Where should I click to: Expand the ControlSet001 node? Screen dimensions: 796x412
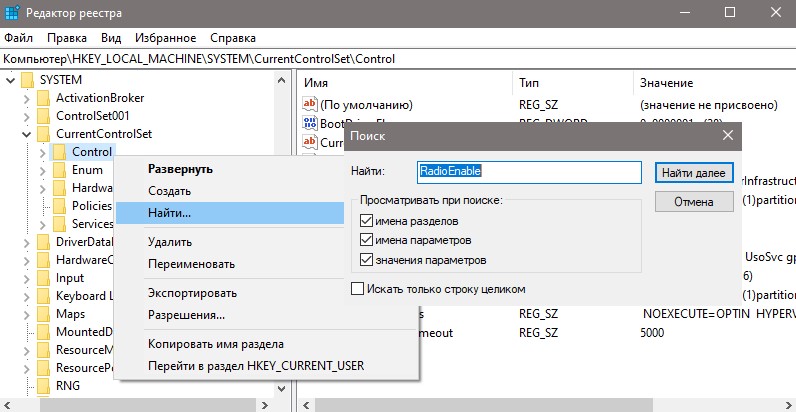[x=26, y=116]
